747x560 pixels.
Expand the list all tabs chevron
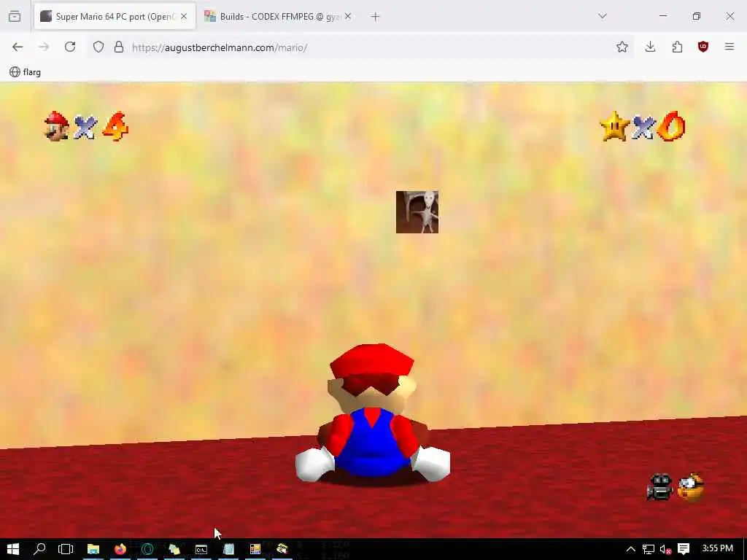(603, 16)
